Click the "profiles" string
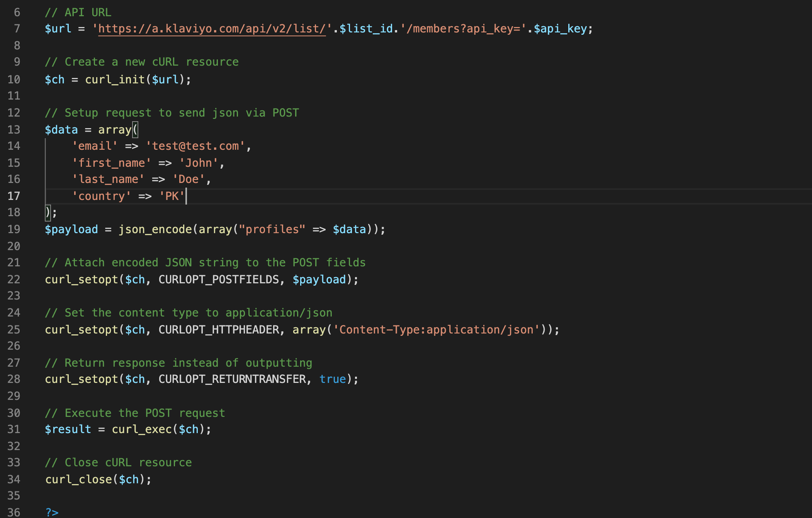Image resolution: width=812 pixels, height=518 pixels. pyautogui.click(x=272, y=229)
